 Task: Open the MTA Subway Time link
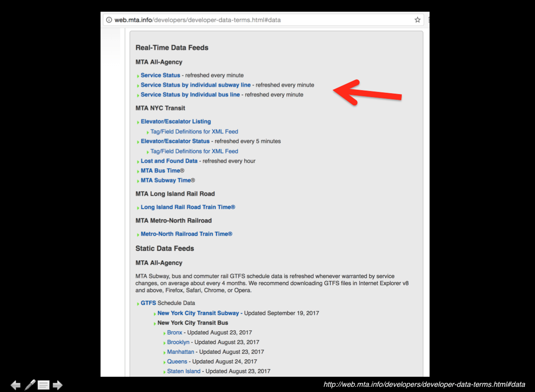coord(166,180)
